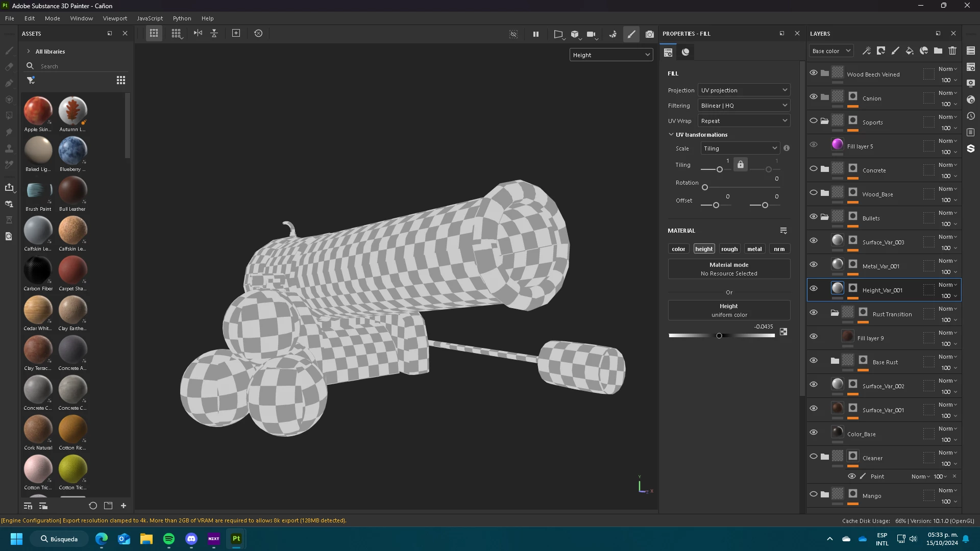The width and height of the screenshot is (980, 551).
Task: Adjust the Height uniform color slider
Action: [x=719, y=336]
